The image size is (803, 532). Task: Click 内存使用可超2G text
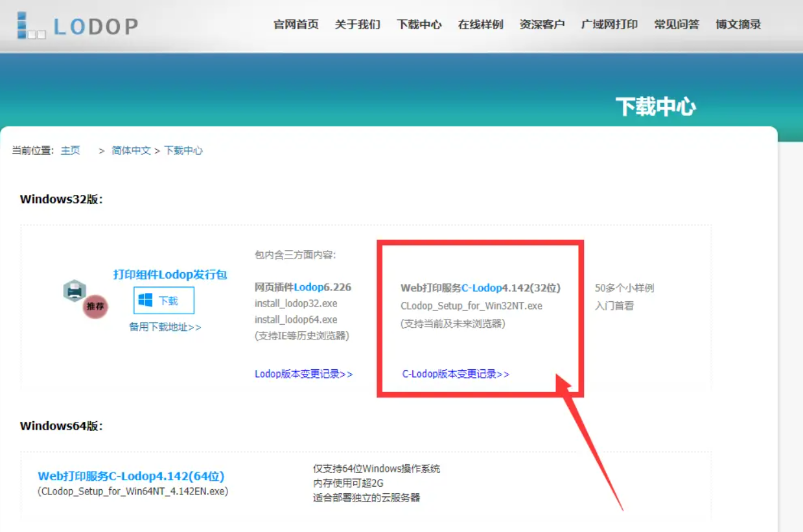point(348,483)
